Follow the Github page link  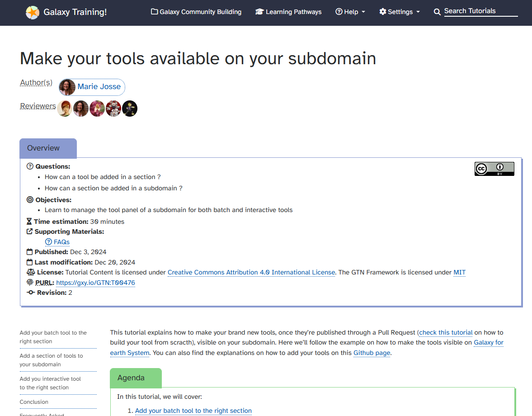pos(372,353)
